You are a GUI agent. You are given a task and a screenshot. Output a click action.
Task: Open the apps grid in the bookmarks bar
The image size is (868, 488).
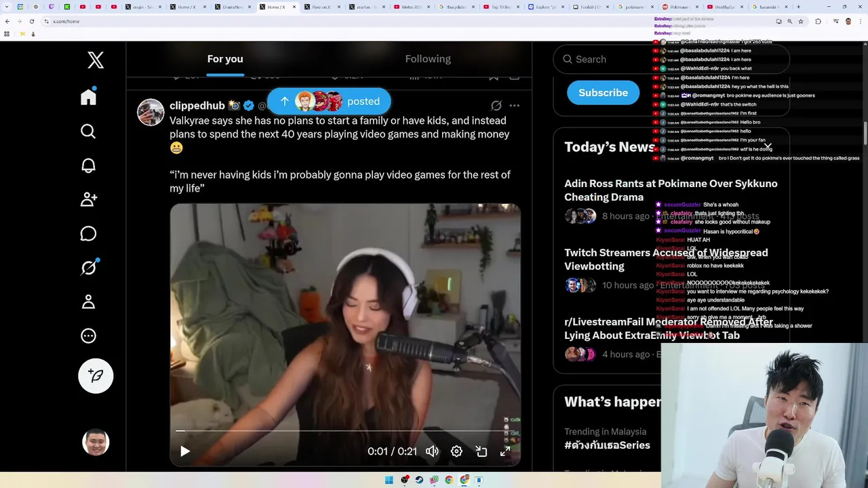pos(7,34)
